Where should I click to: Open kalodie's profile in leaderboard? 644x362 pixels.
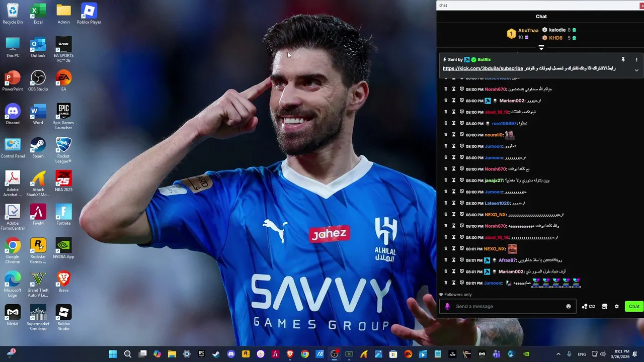(557, 30)
